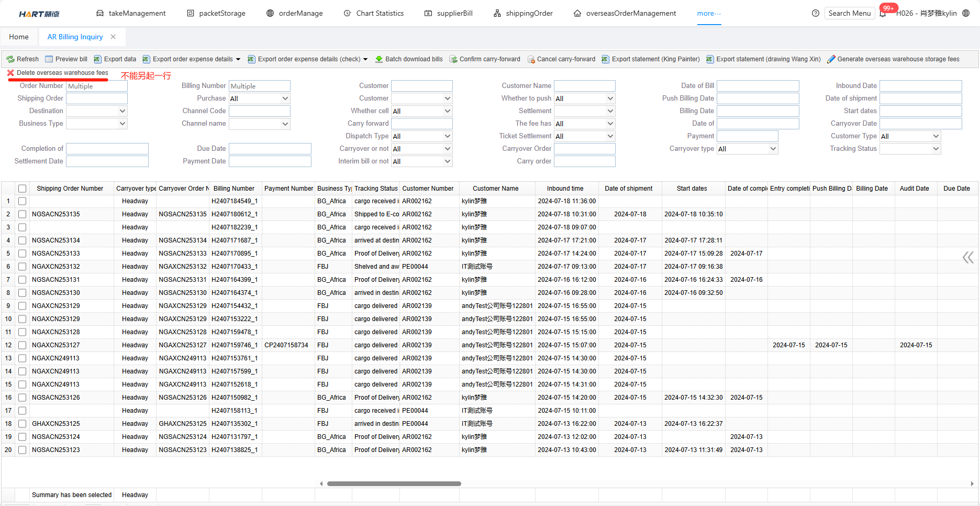Click the red Delete overseas warehouse fees icon
Viewport: 980px width, 506px height.
(x=10, y=73)
